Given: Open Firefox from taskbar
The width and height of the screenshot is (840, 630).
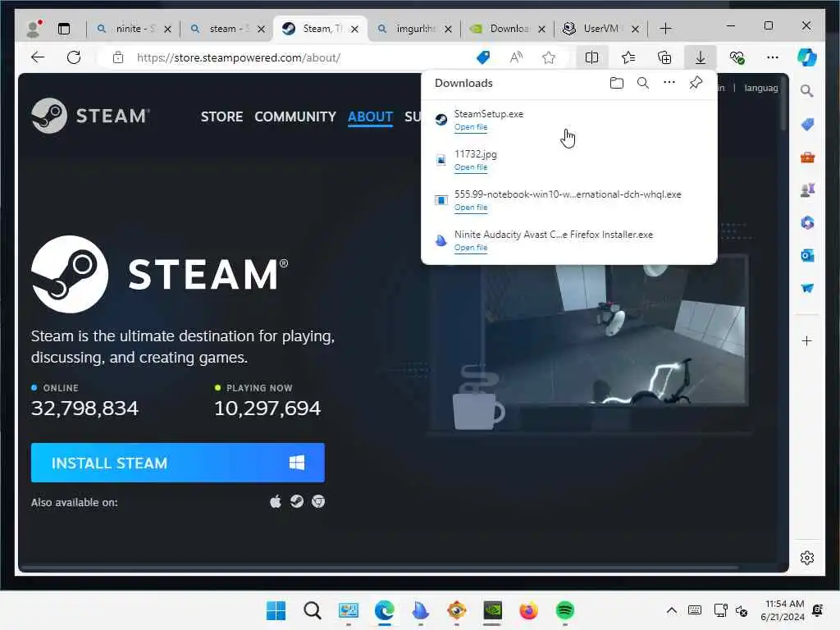Looking at the screenshot, I should (528, 610).
